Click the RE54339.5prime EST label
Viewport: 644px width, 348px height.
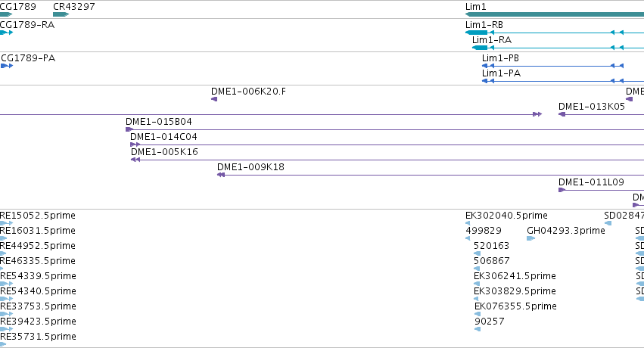pos(38,276)
